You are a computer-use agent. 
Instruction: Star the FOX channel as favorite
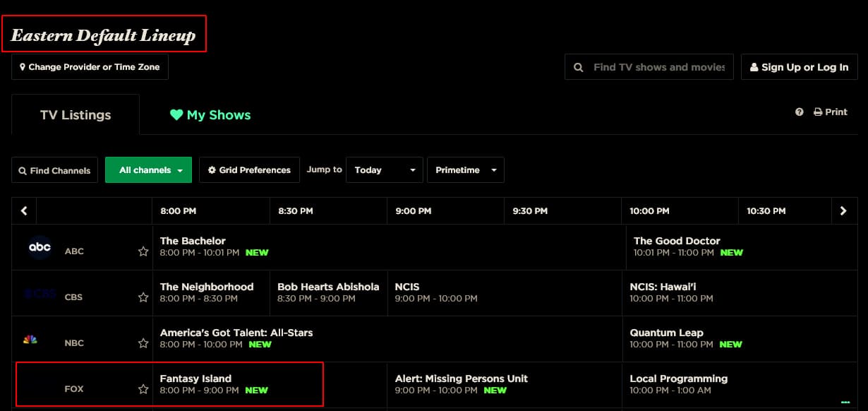pyautogui.click(x=143, y=389)
